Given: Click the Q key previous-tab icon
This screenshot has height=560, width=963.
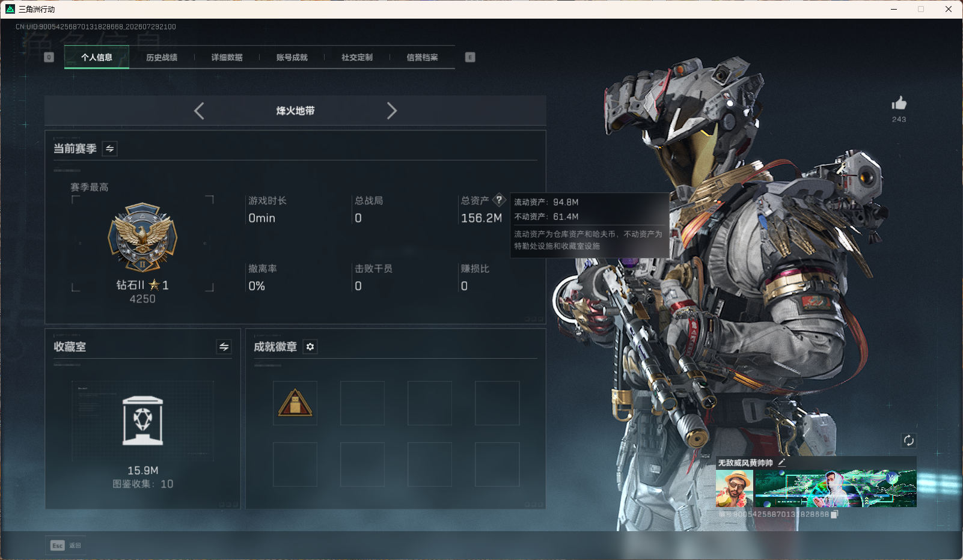Looking at the screenshot, I should (x=49, y=57).
